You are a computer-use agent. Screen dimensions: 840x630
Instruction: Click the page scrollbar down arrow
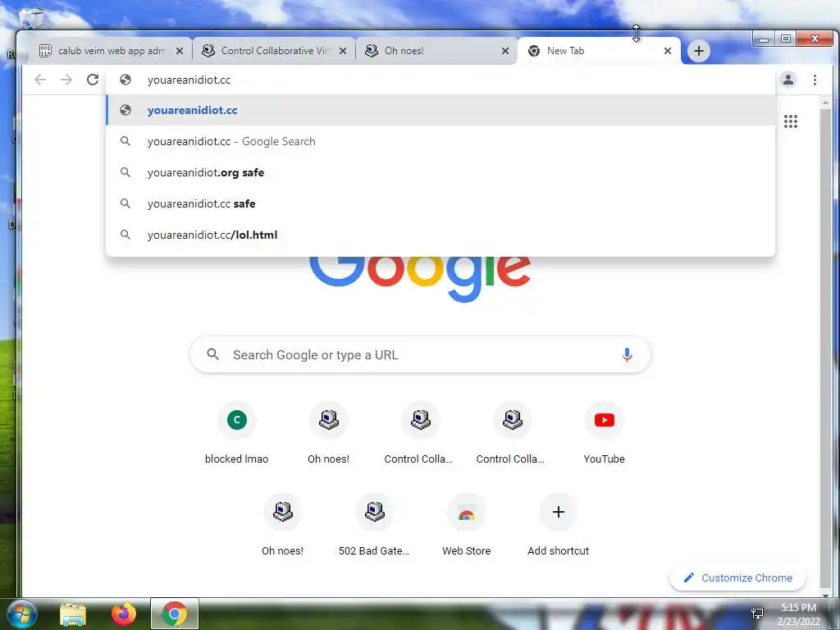click(x=825, y=595)
